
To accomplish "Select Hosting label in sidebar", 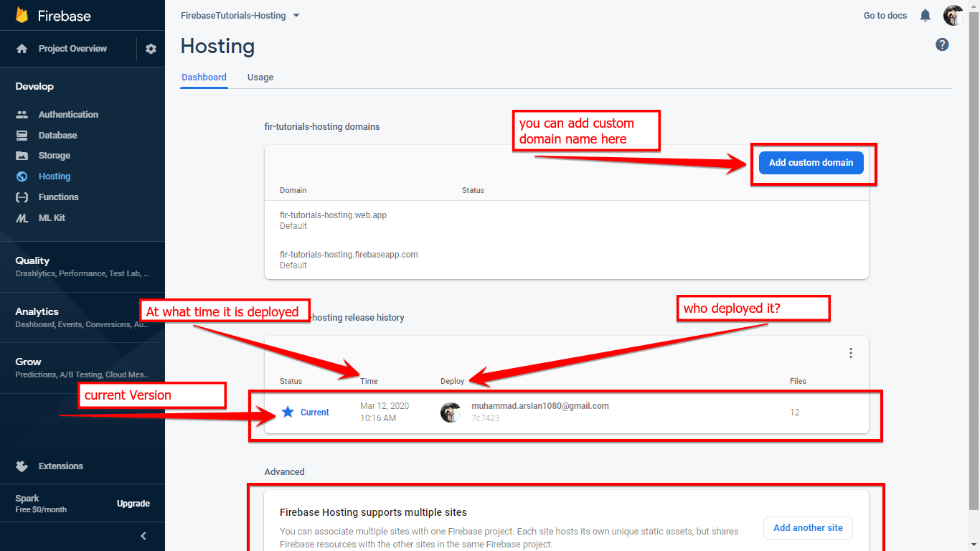I will (55, 176).
